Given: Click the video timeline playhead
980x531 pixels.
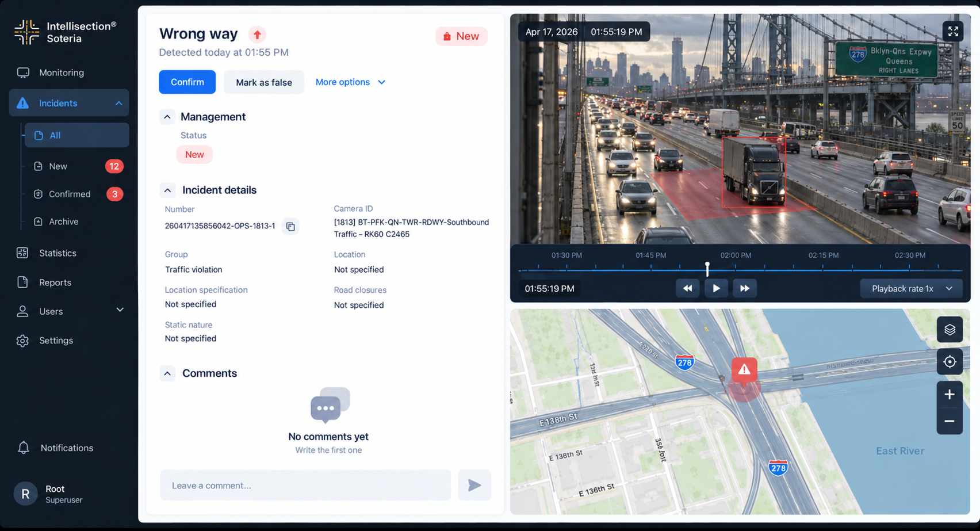Looking at the screenshot, I should [x=707, y=268].
